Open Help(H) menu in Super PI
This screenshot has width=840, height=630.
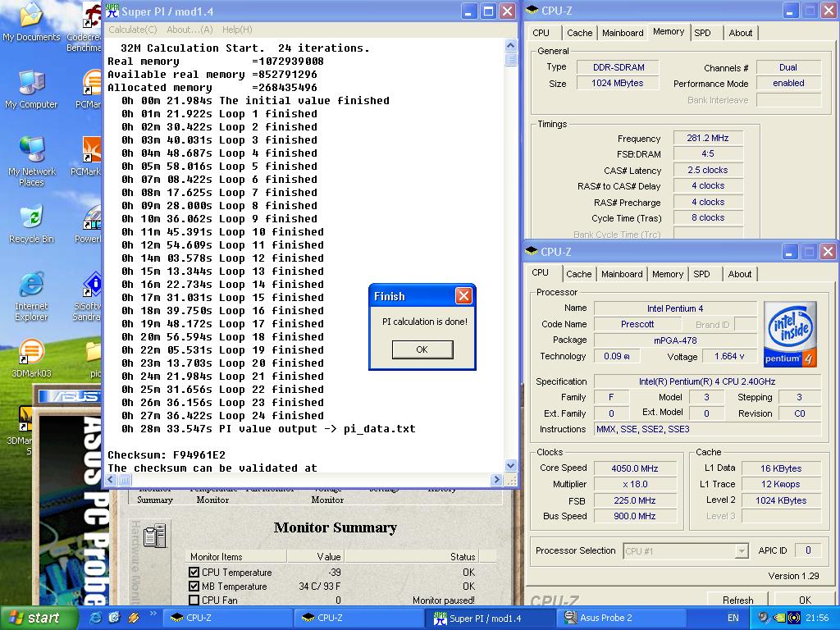click(x=237, y=30)
